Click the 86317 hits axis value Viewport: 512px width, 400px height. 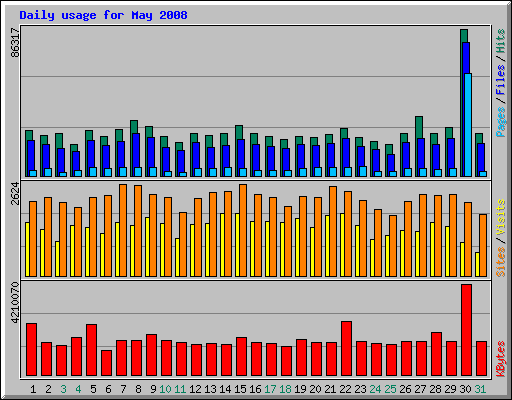pos(15,42)
